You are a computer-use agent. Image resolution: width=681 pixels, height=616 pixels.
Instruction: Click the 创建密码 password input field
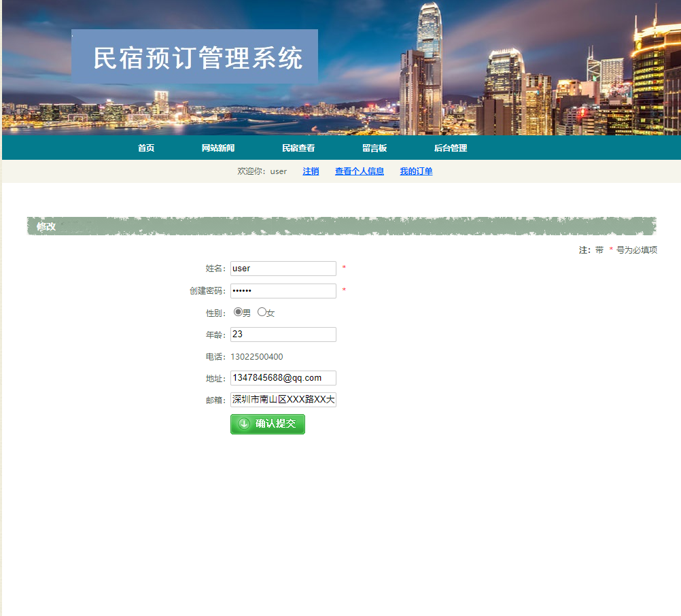point(283,290)
